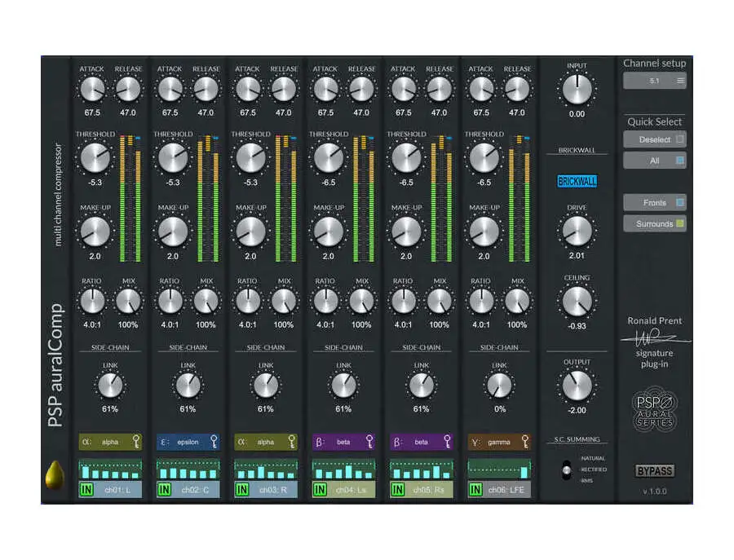The width and height of the screenshot is (734, 560).
Task: Click the key icon on epsilon group
Action: pos(213,442)
